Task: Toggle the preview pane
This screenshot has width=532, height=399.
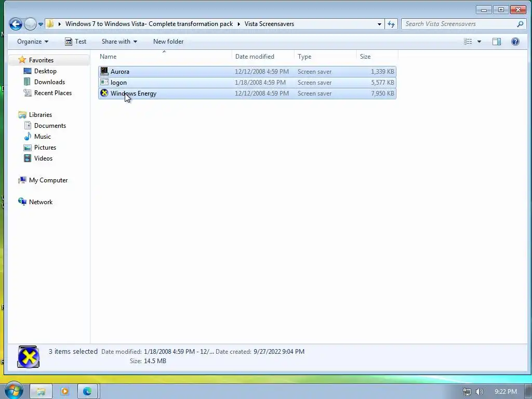Action: click(x=496, y=42)
